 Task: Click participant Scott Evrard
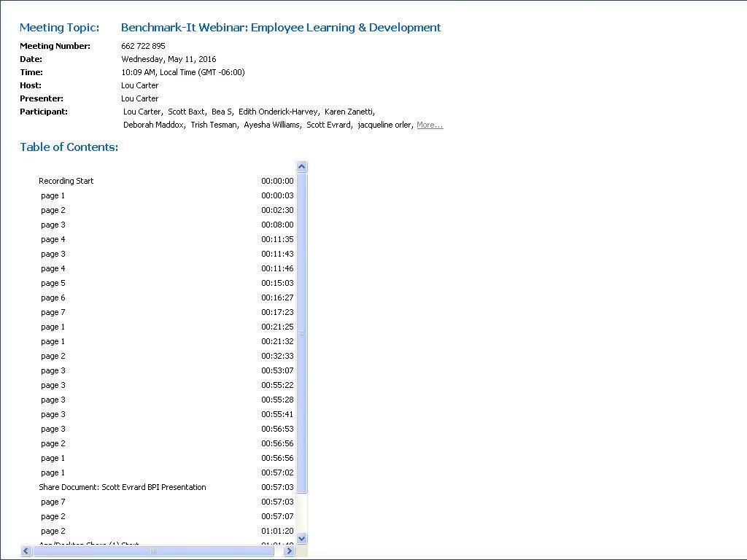pyautogui.click(x=329, y=125)
